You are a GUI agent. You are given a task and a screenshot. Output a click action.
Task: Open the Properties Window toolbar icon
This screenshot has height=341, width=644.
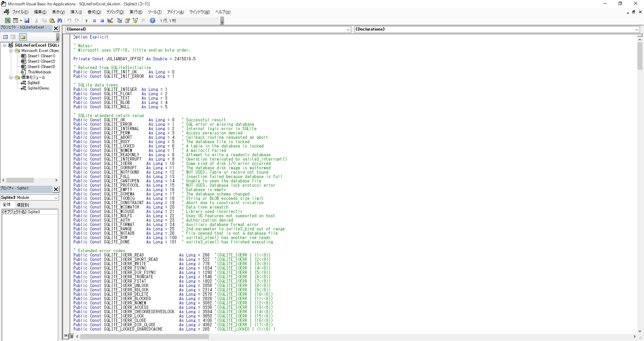pyautogui.click(x=127, y=20)
